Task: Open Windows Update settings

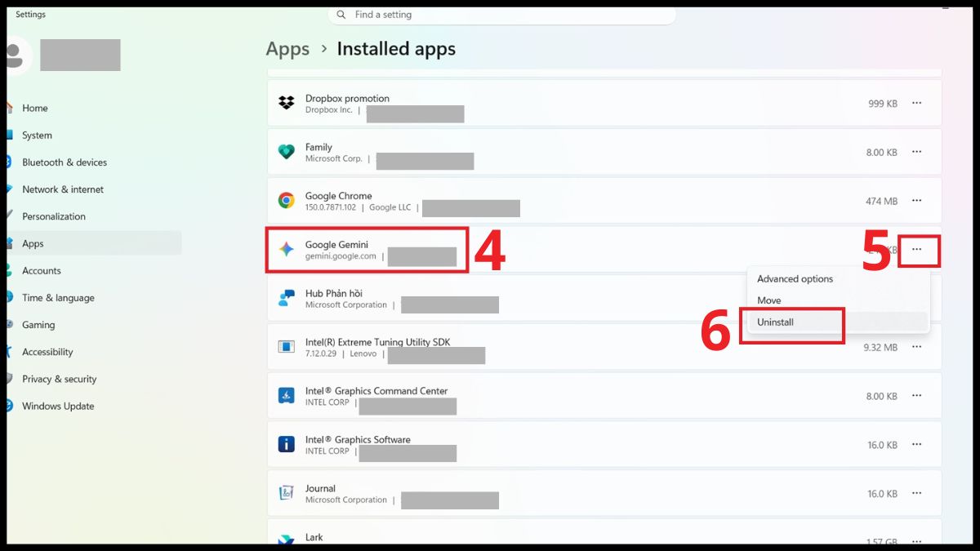Action: coord(58,406)
